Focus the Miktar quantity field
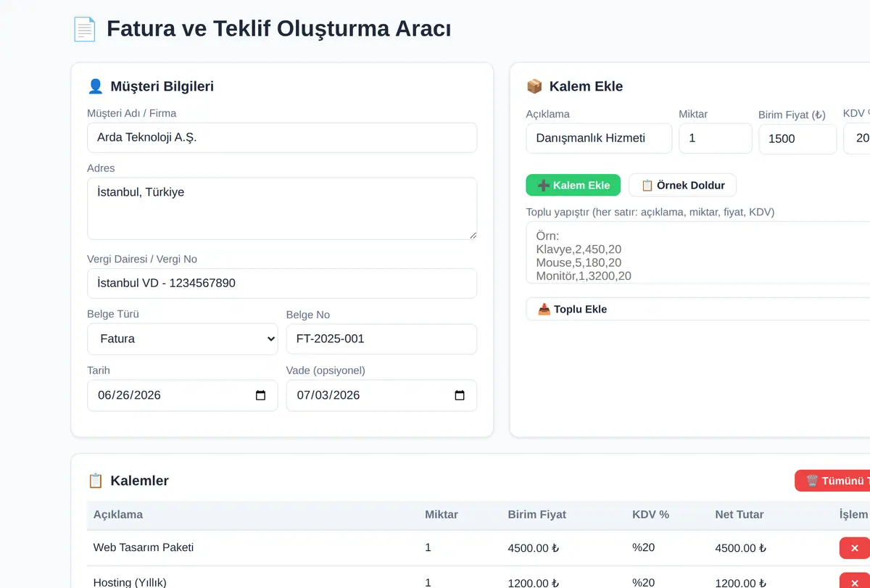Screen dimensions: 870x588 pos(716,138)
